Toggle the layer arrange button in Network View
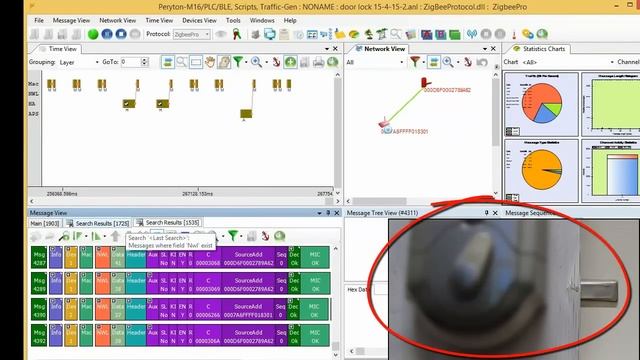Screen dimensions: 640x360 pyautogui.click(x=434, y=62)
